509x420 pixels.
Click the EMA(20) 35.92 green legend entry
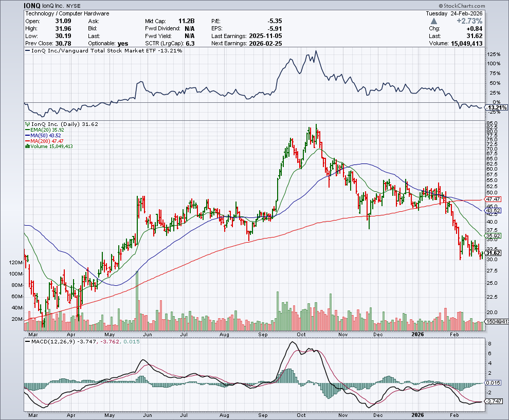(44, 130)
